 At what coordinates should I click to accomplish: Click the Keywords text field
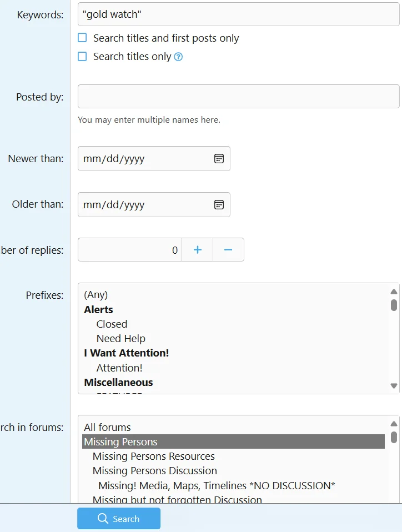238,14
